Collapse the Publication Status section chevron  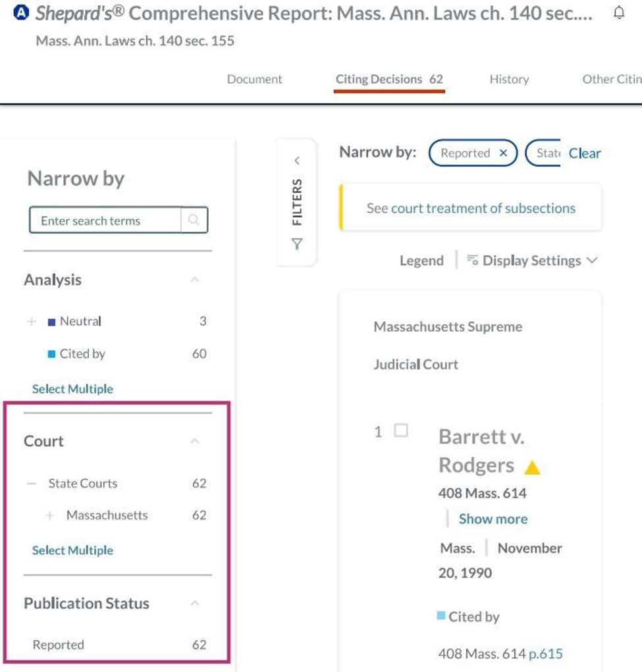click(x=195, y=604)
